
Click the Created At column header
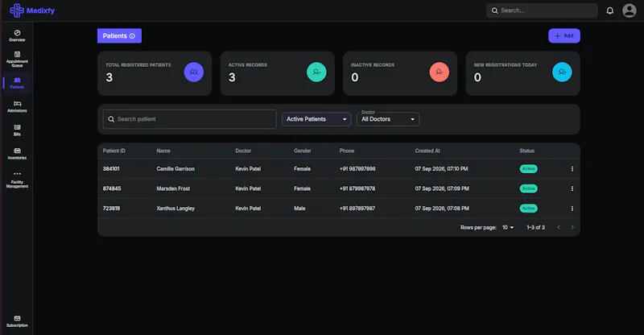pyautogui.click(x=427, y=151)
